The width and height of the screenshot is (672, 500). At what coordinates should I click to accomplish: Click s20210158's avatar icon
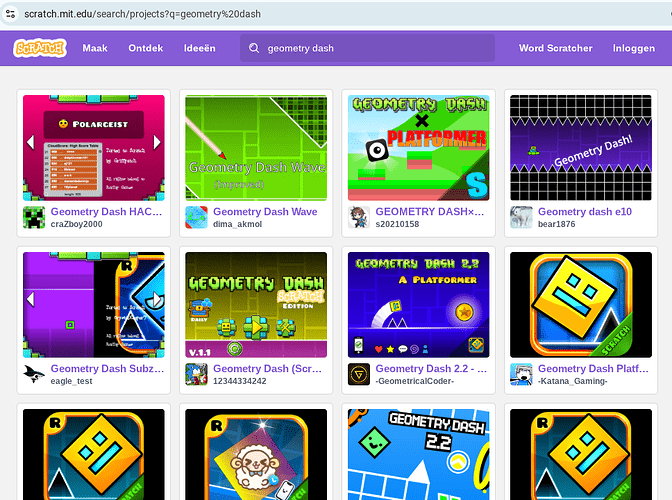tap(359, 217)
